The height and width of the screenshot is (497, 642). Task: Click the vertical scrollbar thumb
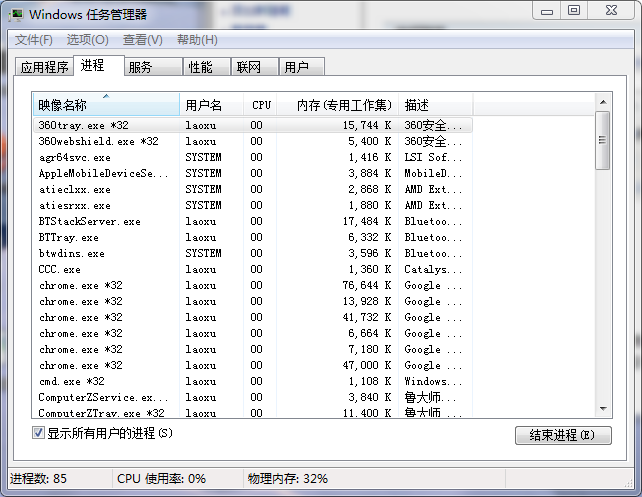(x=603, y=140)
